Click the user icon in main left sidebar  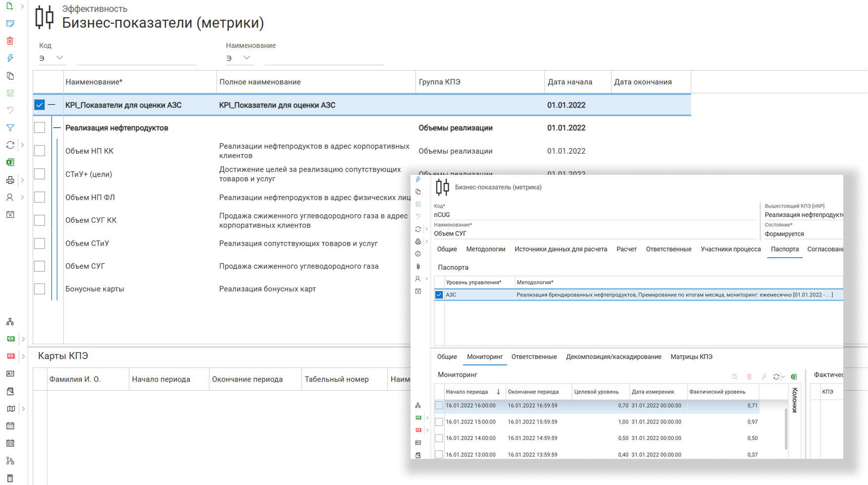click(10, 198)
